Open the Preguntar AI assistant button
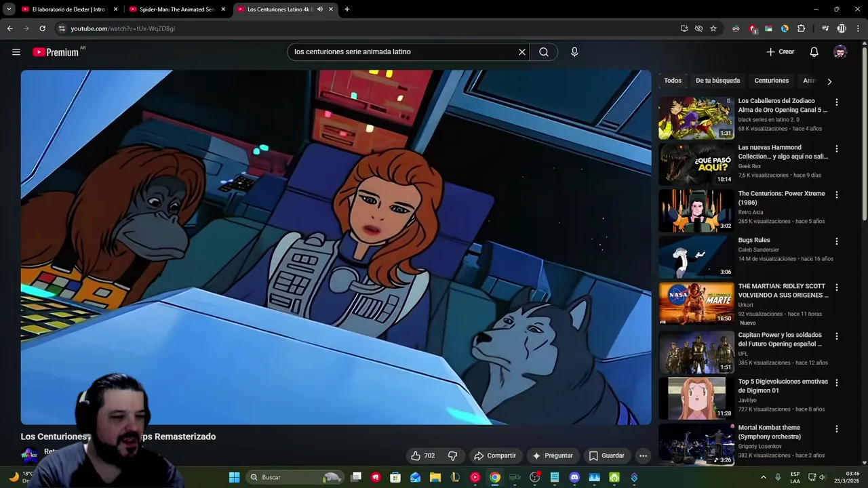The height and width of the screenshot is (488, 868). (x=553, y=455)
